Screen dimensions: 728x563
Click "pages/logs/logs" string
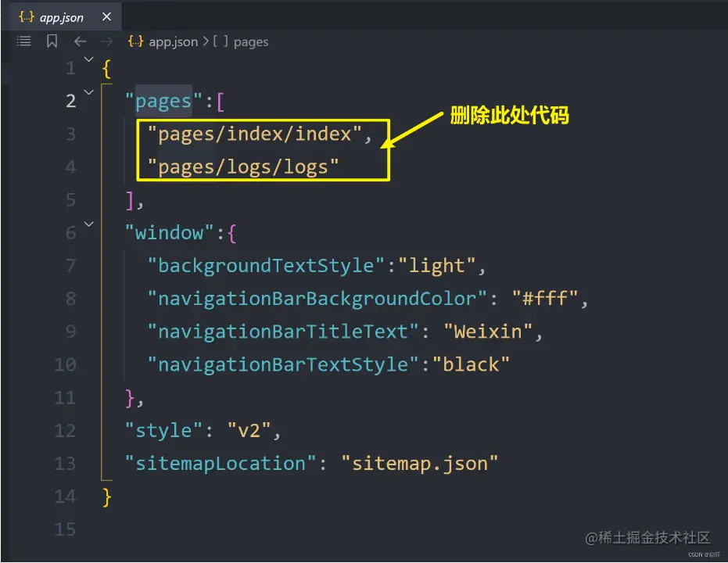pyautogui.click(x=243, y=167)
